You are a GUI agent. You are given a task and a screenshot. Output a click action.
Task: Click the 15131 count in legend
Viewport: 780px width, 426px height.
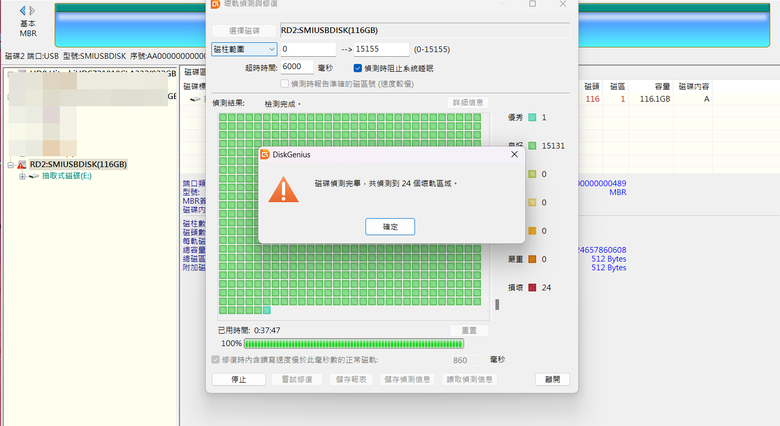[x=553, y=146]
